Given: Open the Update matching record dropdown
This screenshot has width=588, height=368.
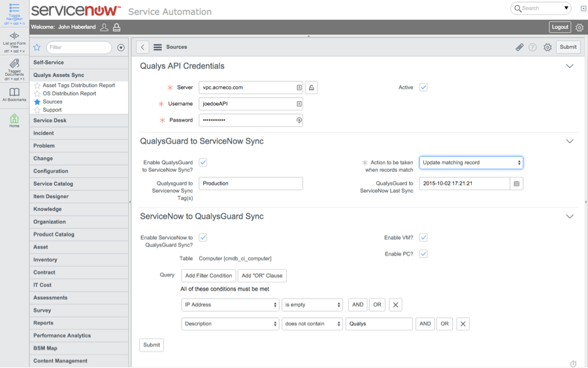Looking at the screenshot, I should click(x=471, y=163).
